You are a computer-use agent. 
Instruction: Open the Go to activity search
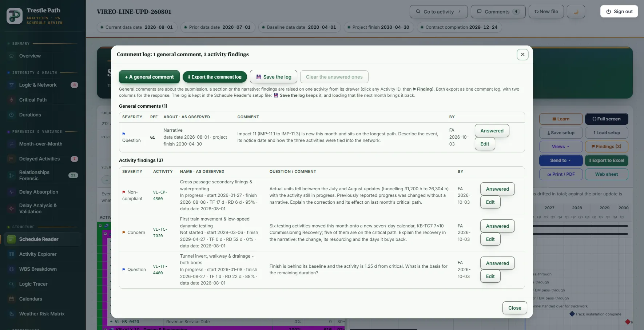click(438, 12)
